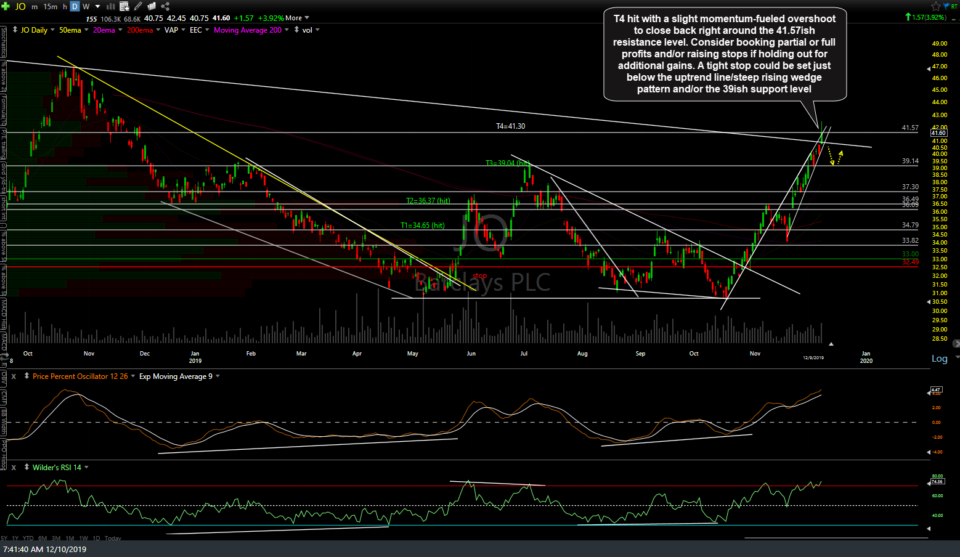Click the T2=36.37 (hit) label

429,201
